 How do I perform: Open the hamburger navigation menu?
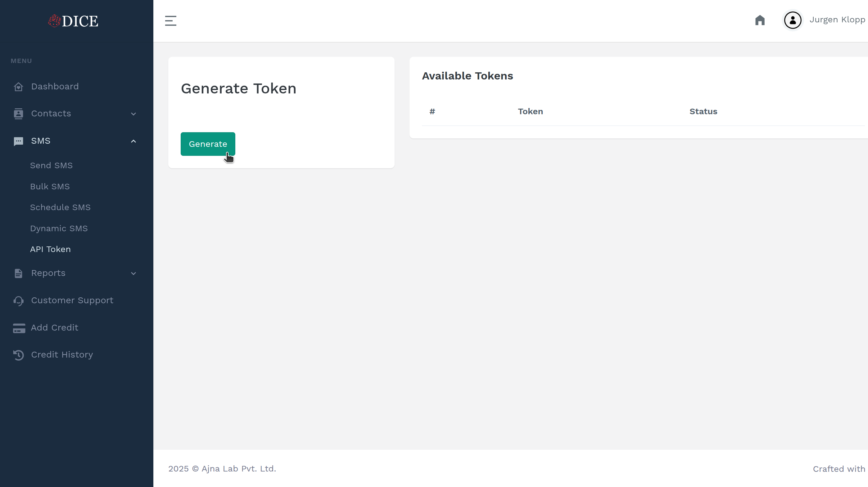click(170, 20)
